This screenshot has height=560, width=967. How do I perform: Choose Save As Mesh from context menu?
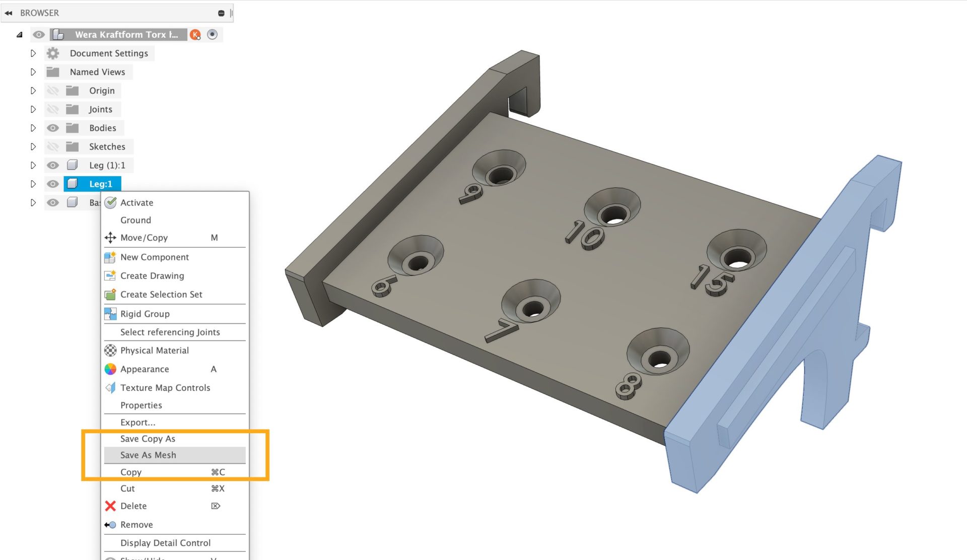(148, 455)
